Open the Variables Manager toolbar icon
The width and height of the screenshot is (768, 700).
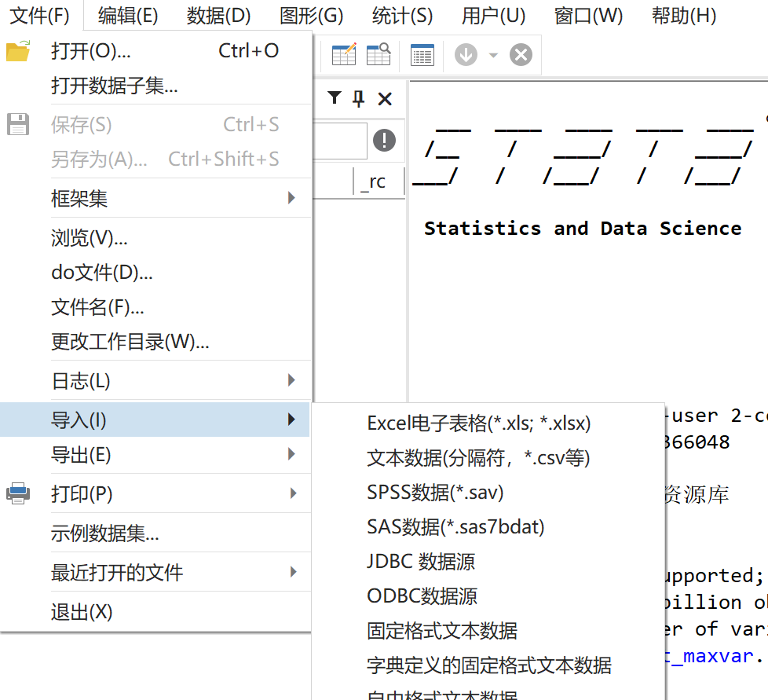point(422,54)
